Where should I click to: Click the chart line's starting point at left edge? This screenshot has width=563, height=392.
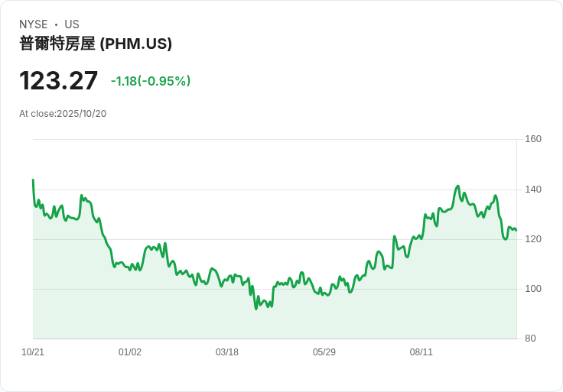tap(33, 180)
